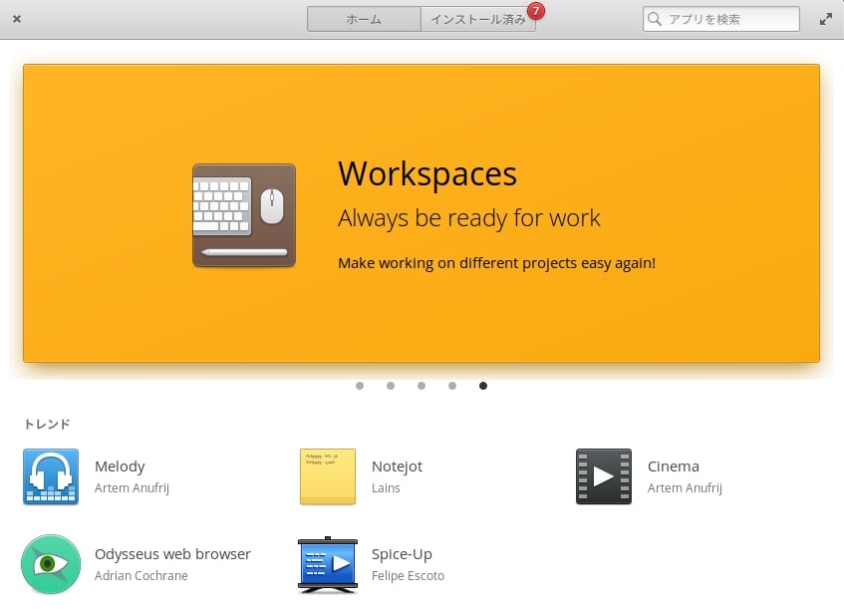The width and height of the screenshot is (844, 616).
Task: Click the Workspaces keyboard and mouse icon
Action: pos(244,215)
